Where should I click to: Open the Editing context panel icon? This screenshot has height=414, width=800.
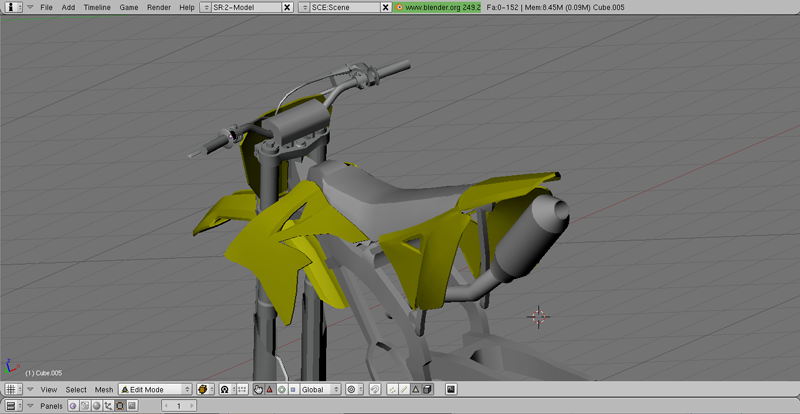120,406
